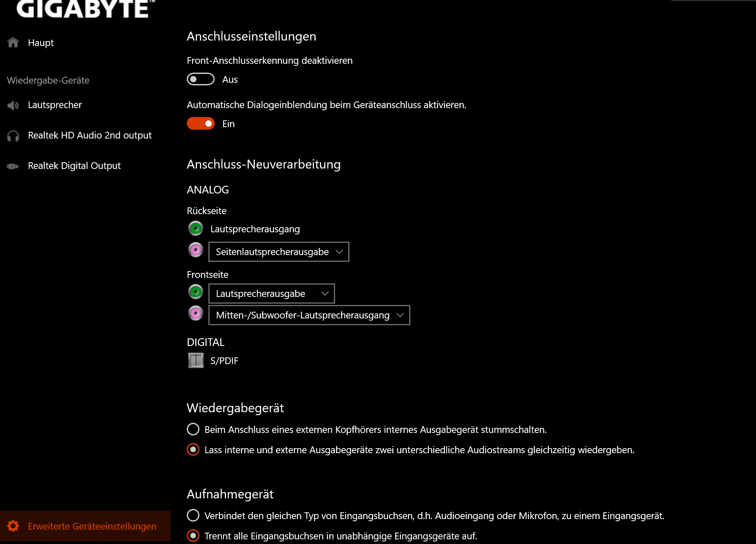This screenshot has width=756, height=544.
Task: Click the Realtek Digital Output connector icon
Action: tap(13, 166)
